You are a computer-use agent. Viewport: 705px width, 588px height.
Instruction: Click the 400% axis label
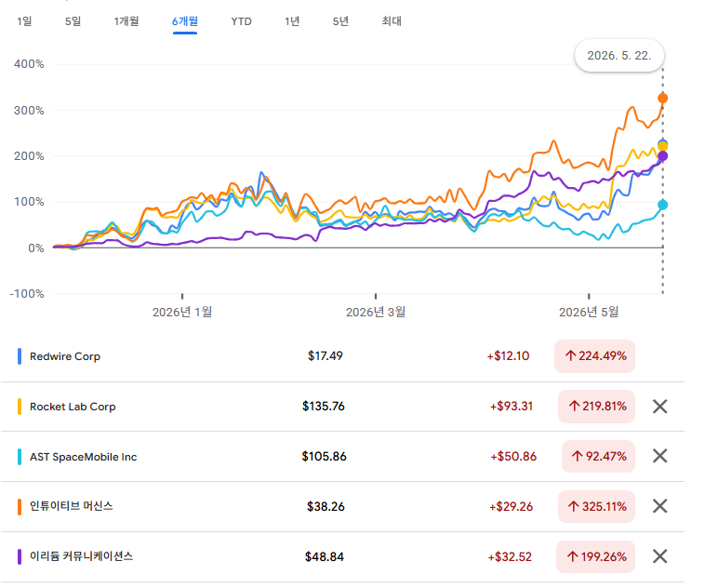pyautogui.click(x=29, y=64)
